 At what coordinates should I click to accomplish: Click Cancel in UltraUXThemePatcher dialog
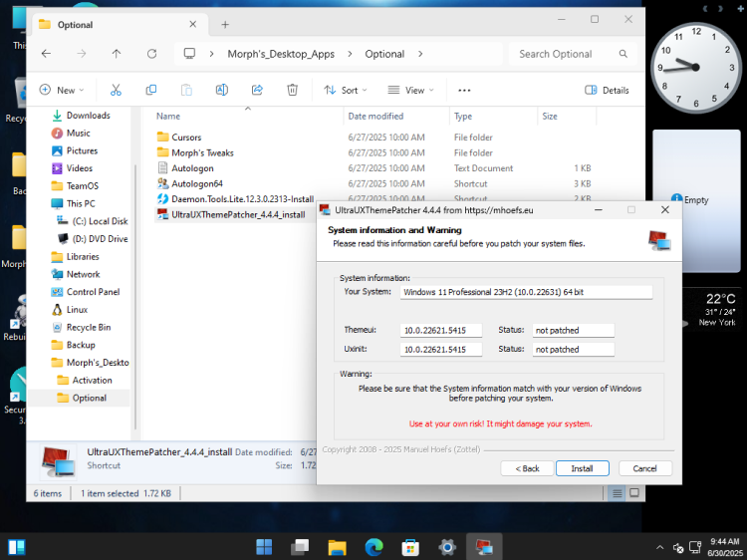click(645, 468)
